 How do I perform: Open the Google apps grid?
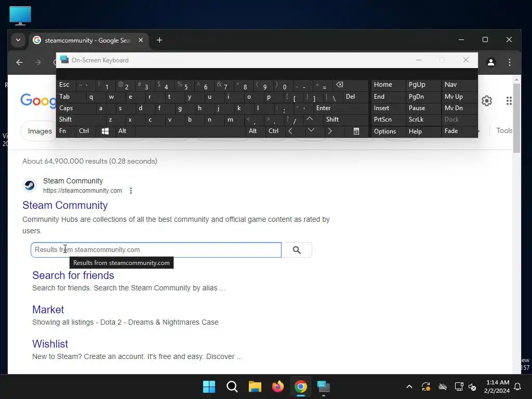tap(509, 101)
